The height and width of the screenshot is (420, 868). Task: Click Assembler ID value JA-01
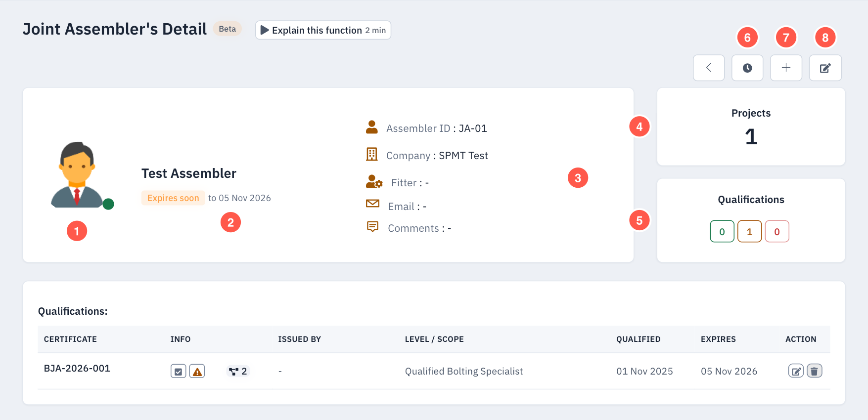coord(473,128)
